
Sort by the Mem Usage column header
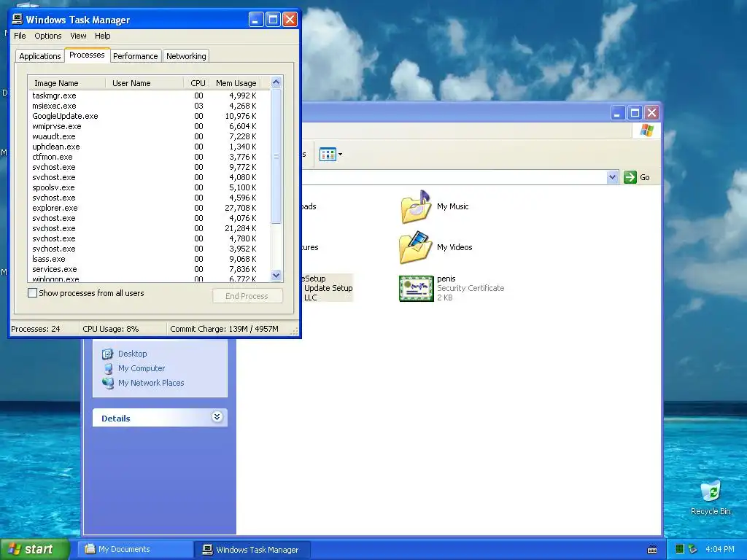(236, 83)
